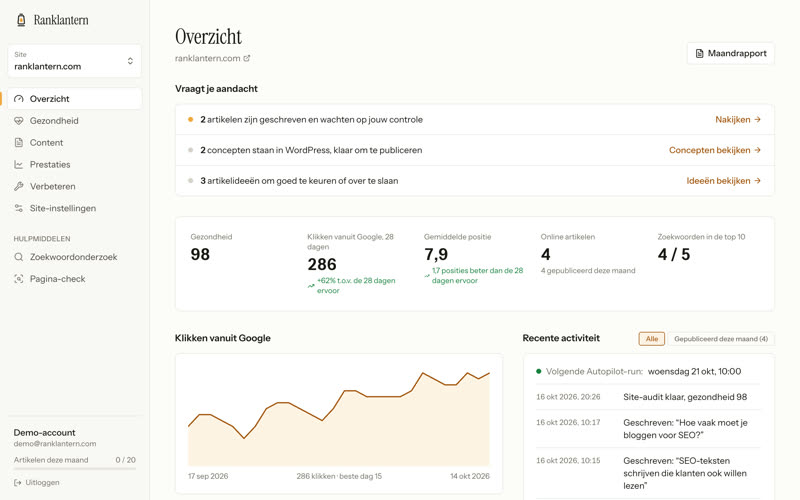Click the Demo-account name

44,433
